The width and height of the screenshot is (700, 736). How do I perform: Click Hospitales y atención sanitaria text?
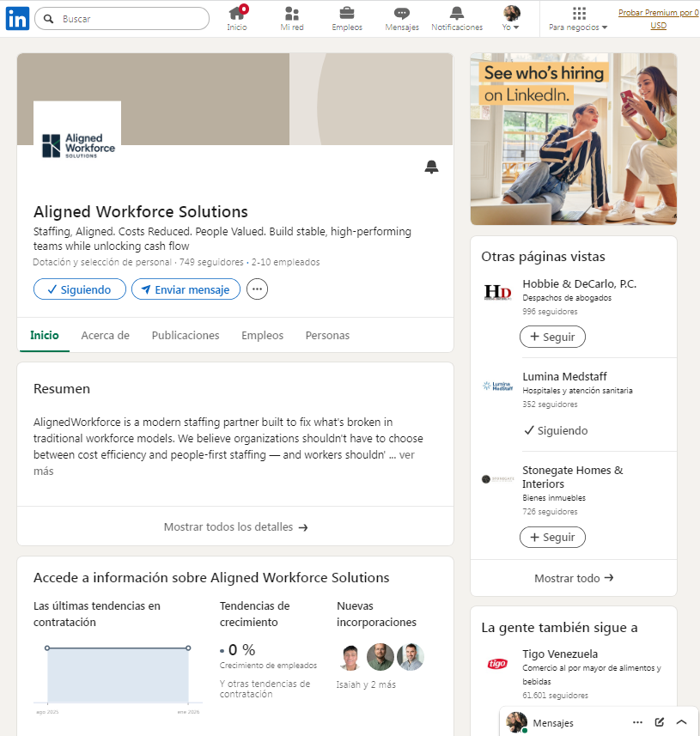tap(577, 390)
